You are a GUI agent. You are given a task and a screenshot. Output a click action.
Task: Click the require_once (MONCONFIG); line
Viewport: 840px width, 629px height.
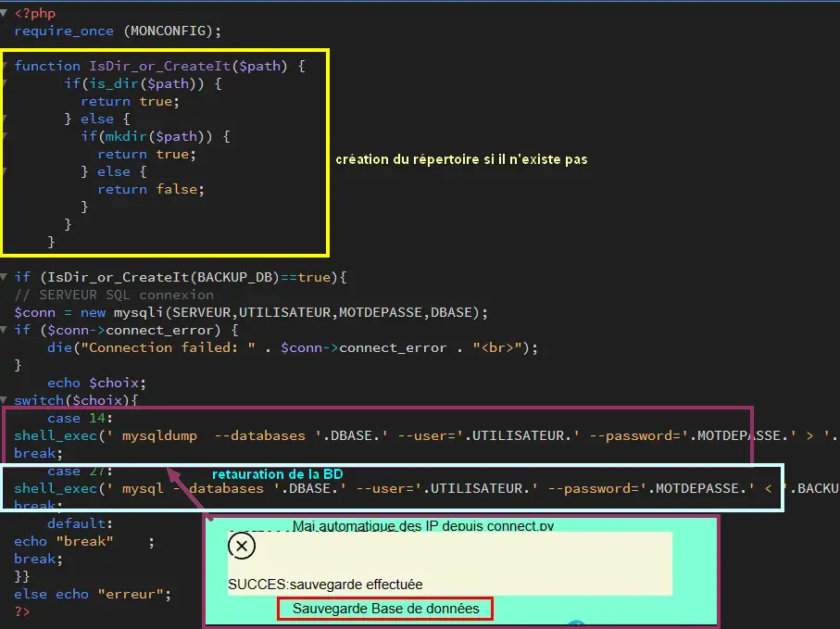click(x=118, y=31)
